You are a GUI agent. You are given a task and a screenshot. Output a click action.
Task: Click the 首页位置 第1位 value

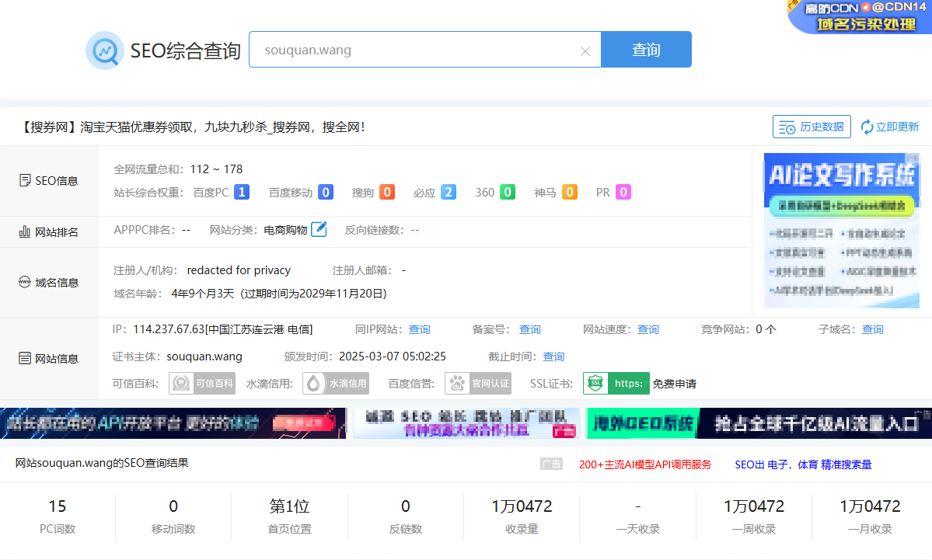pyautogui.click(x=289, y=506)
